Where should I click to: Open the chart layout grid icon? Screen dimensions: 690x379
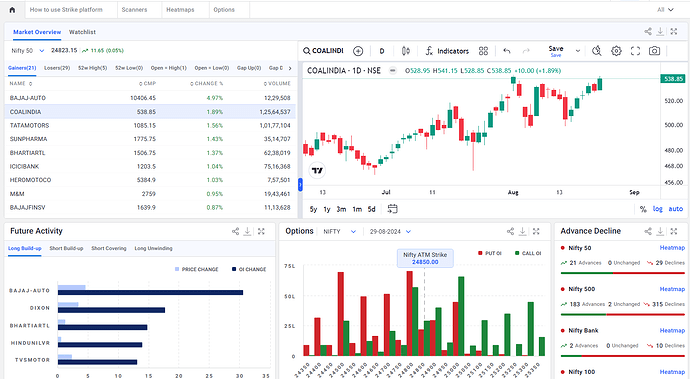[483, 51]
